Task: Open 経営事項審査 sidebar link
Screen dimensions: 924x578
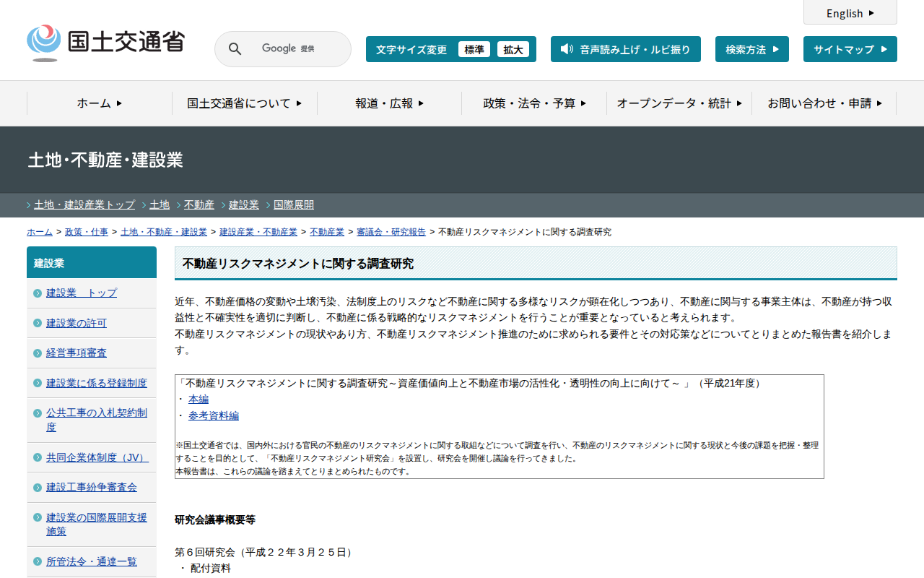Action: (x=77, y=353)
